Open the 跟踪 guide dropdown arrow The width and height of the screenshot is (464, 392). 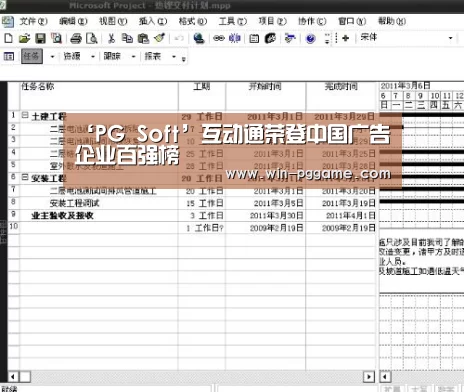[133, 57]
